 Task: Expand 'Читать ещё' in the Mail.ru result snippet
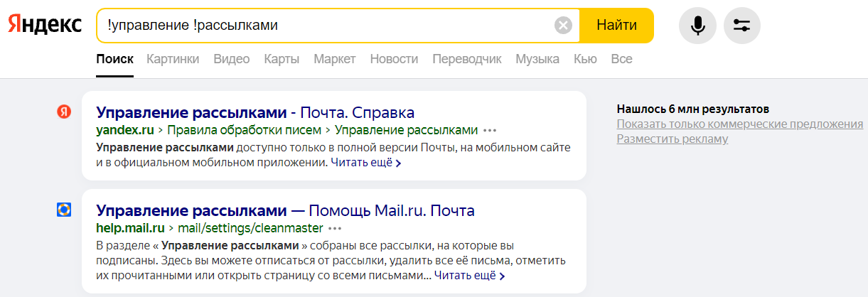click(x=470, y=275)
